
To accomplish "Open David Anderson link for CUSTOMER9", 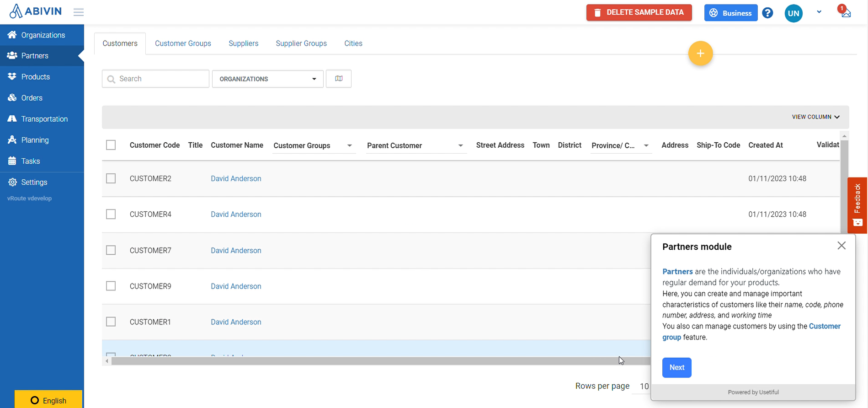I will (236, 286).
